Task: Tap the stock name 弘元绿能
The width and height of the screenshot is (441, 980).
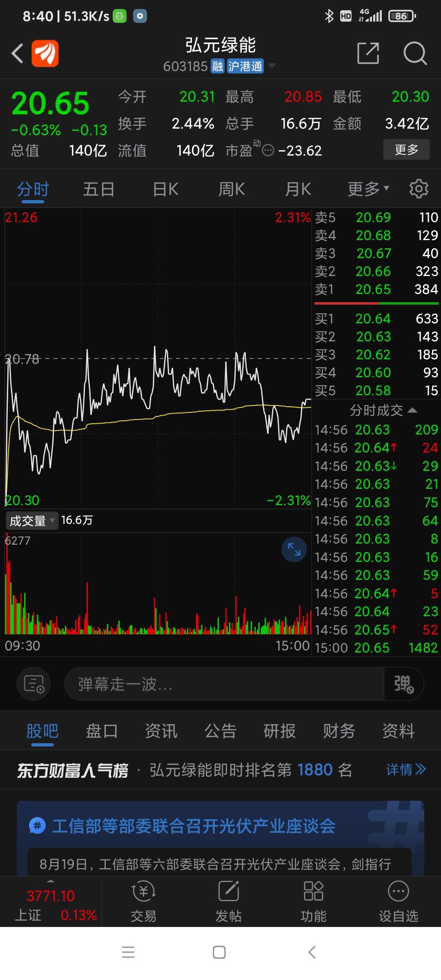Action: [x=220, y=45]
